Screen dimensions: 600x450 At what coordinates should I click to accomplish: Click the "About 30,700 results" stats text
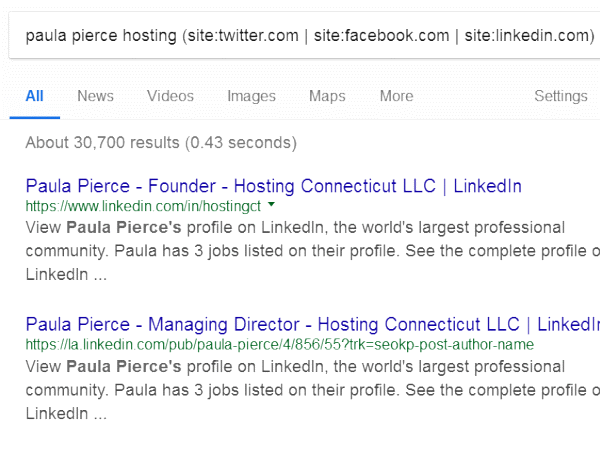pos(161,143)
